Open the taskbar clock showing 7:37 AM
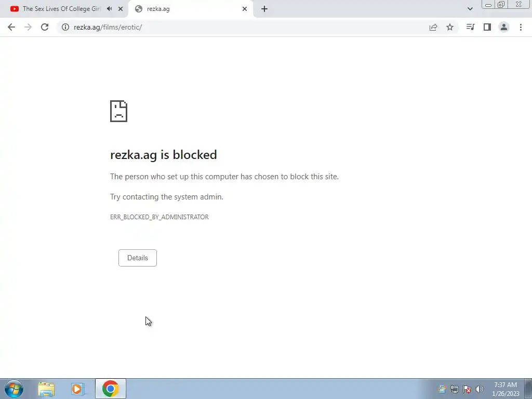 (x=506, y=389)
